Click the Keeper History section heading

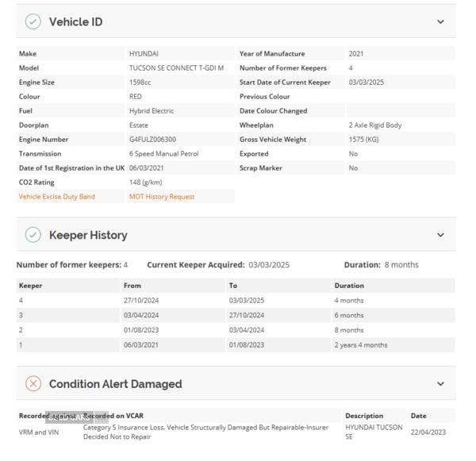click(88, 235)
